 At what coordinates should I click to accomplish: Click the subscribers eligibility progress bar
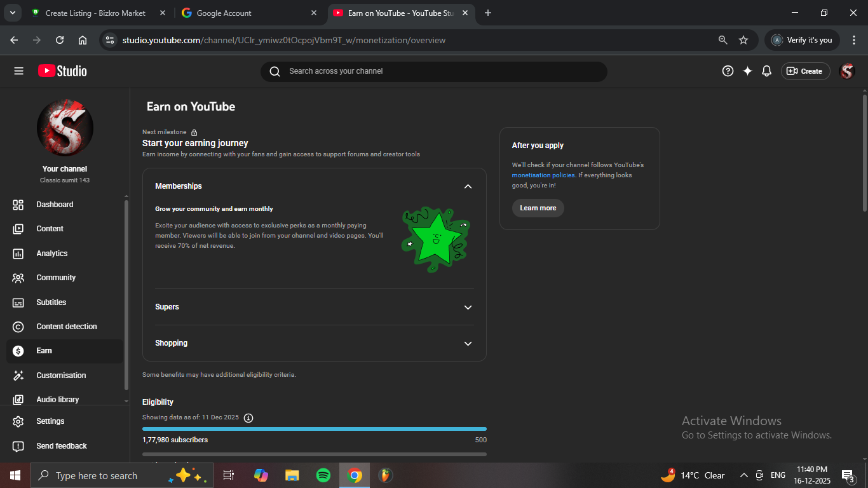[314, 429]
